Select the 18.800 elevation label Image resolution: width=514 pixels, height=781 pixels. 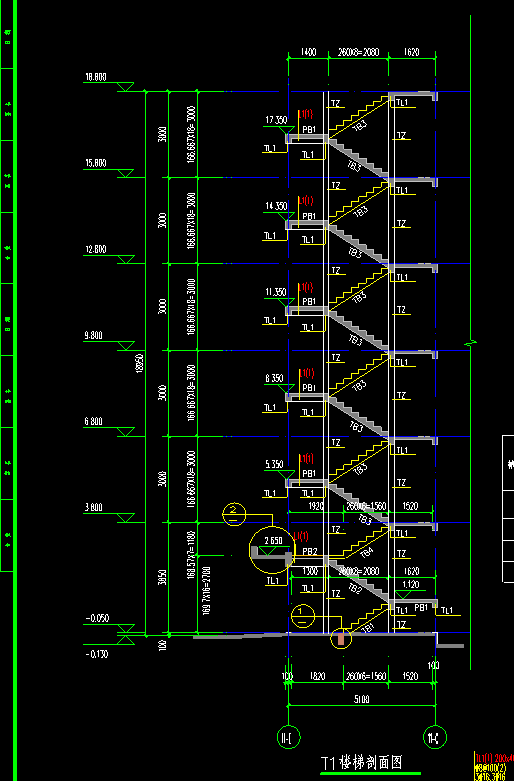pos(96,77)
